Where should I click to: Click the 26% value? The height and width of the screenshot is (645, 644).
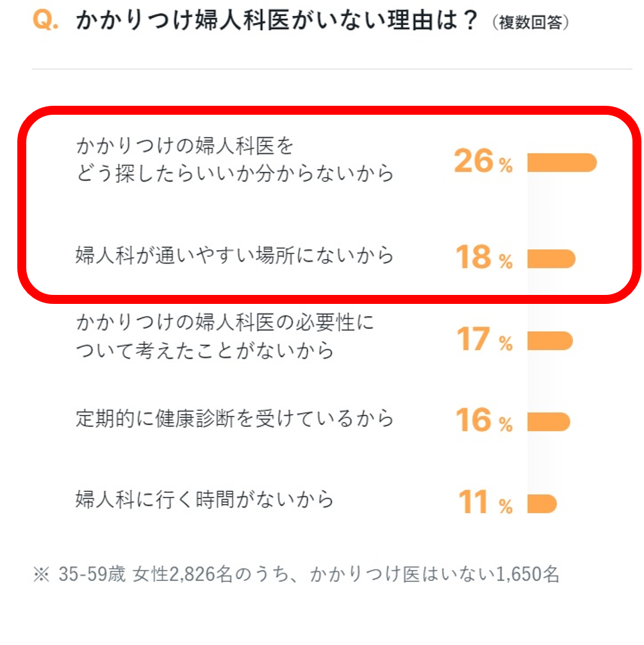point(484,162)
